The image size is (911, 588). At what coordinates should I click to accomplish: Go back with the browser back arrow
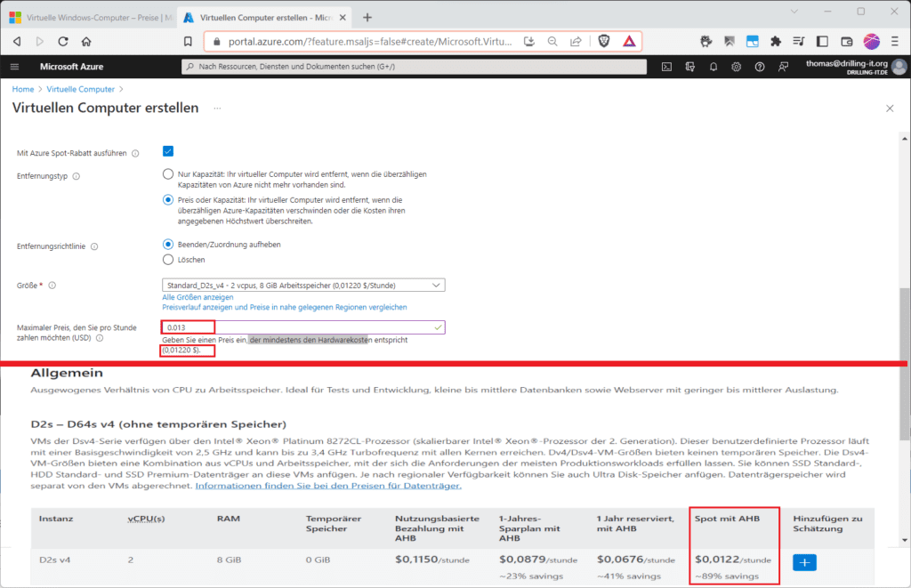(17, 41)
